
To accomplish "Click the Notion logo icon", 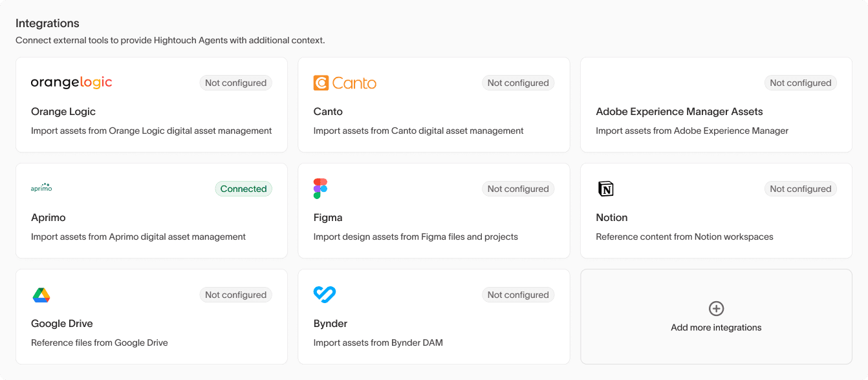I will [x=605, y=189].
